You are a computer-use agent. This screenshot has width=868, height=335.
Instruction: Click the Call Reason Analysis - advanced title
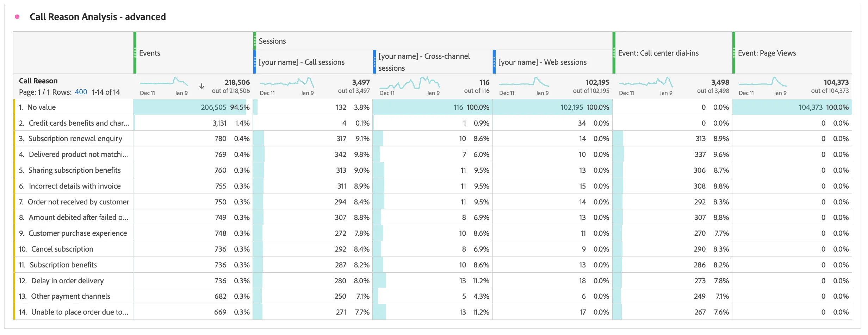coord(98,17)
